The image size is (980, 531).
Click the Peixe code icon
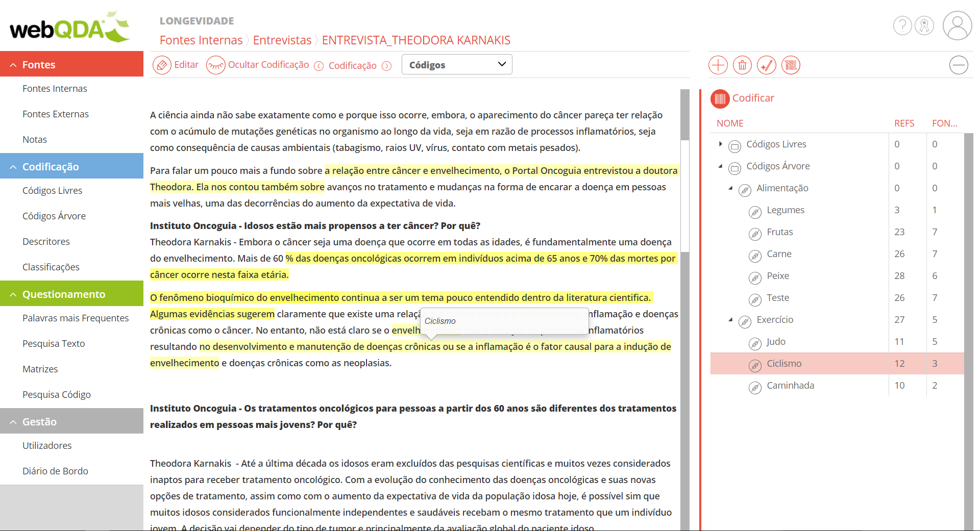pos(755,278)
